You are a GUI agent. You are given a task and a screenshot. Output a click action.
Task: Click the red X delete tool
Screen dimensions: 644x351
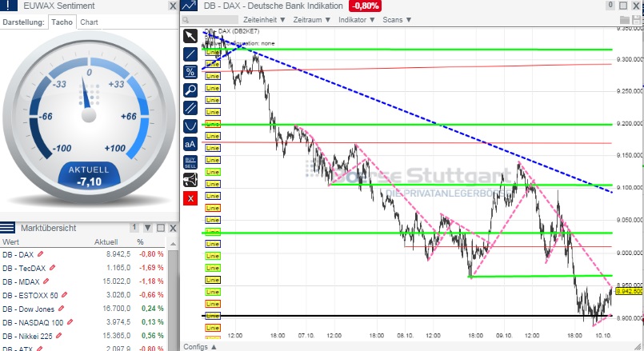190,199
